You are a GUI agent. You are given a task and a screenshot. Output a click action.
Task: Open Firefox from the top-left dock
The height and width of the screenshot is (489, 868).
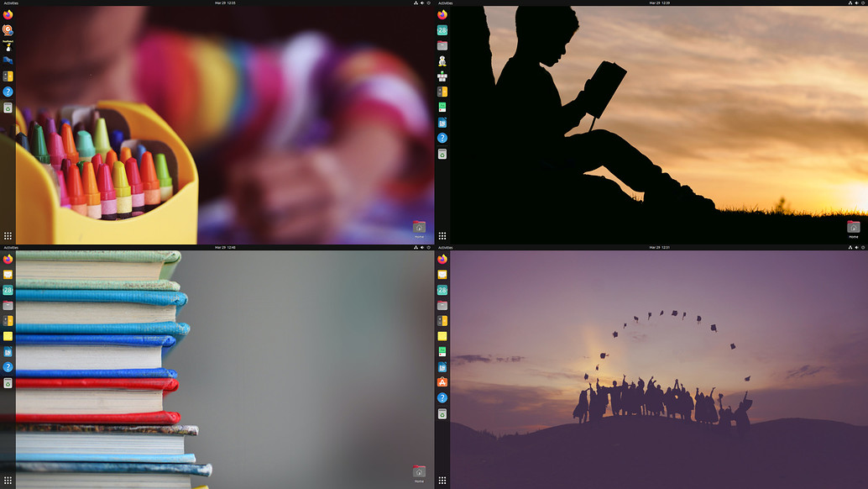coord(8,15)
